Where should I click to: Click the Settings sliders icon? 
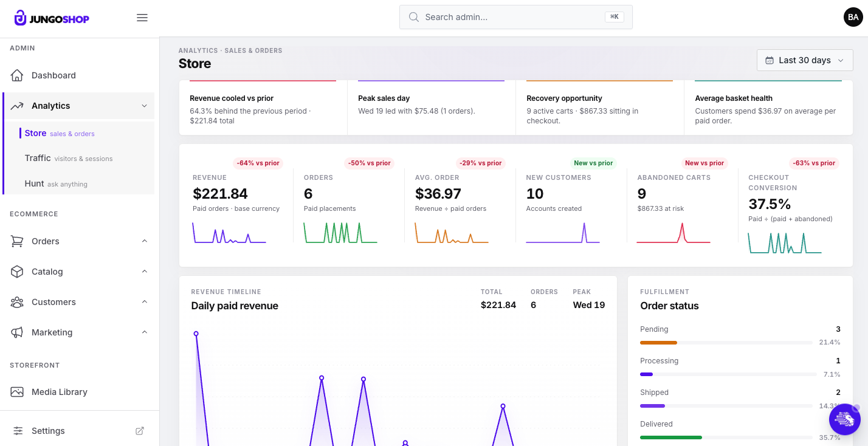[x=18, y=431]
